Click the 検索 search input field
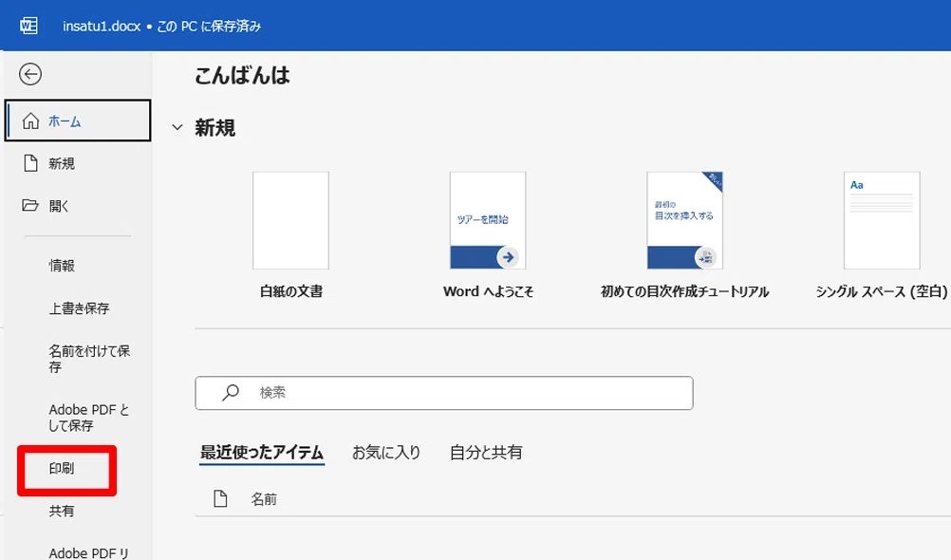The width and height of the screenshot is (951, 560). [x=444, y=393]
